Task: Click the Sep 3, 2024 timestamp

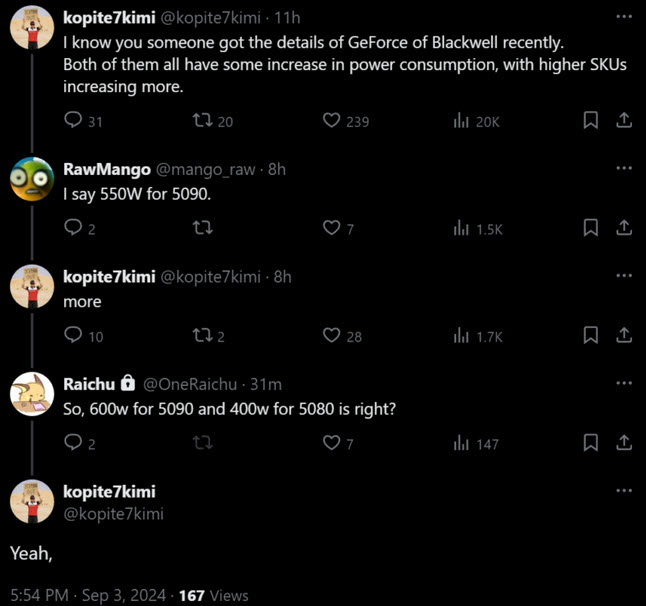Action: pyautogui.click(x=126, y=595)
